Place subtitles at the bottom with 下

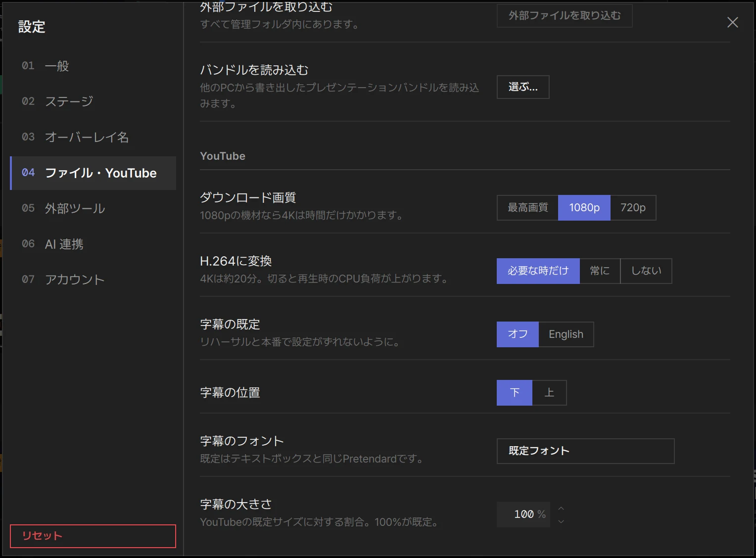515,393
